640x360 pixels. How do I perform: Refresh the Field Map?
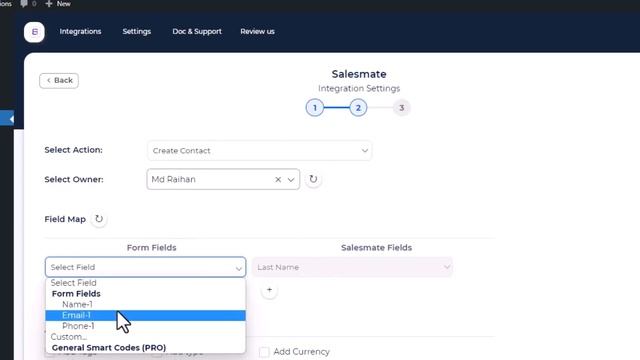point(99,219)
